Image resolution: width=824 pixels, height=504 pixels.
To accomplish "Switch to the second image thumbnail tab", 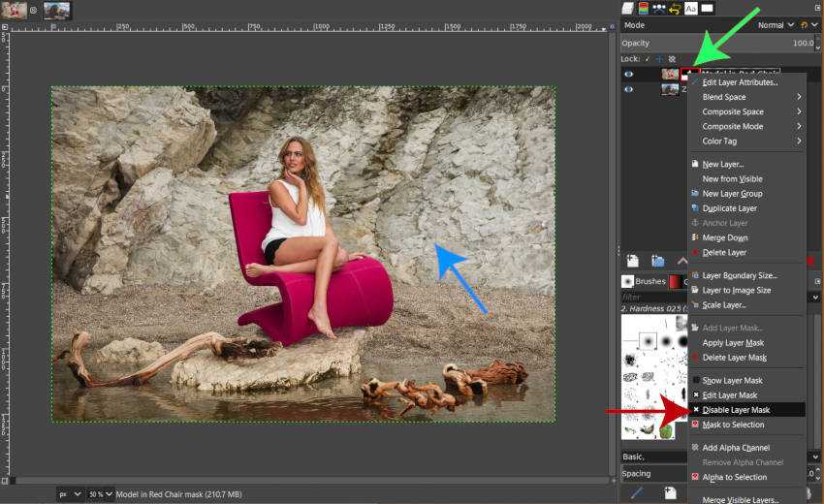I will tap(56, 11).
